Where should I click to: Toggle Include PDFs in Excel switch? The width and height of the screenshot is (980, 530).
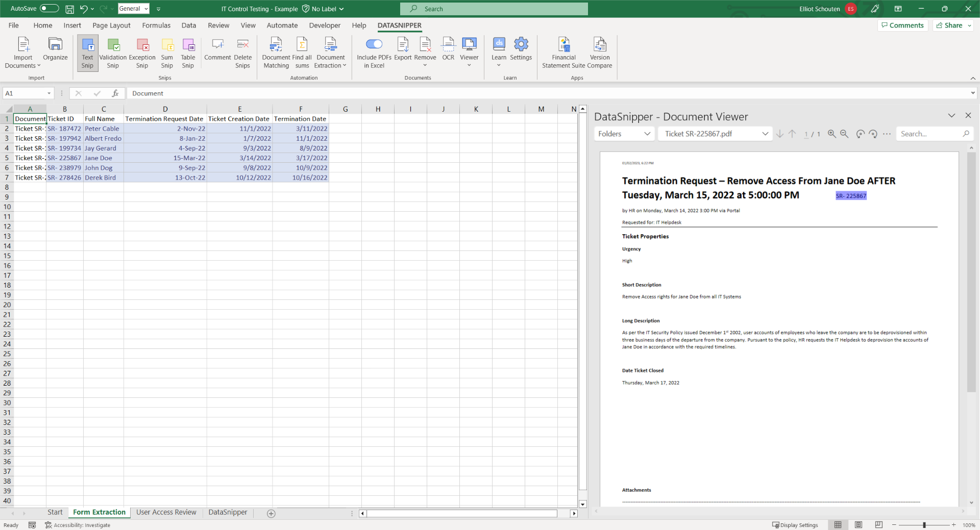(374, 44)
